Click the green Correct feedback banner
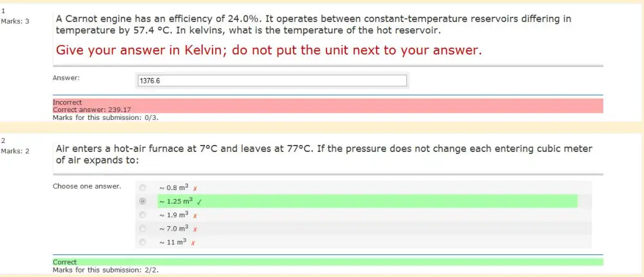The height and width of the screenshot is (277, 644). (x=328, y=262)
